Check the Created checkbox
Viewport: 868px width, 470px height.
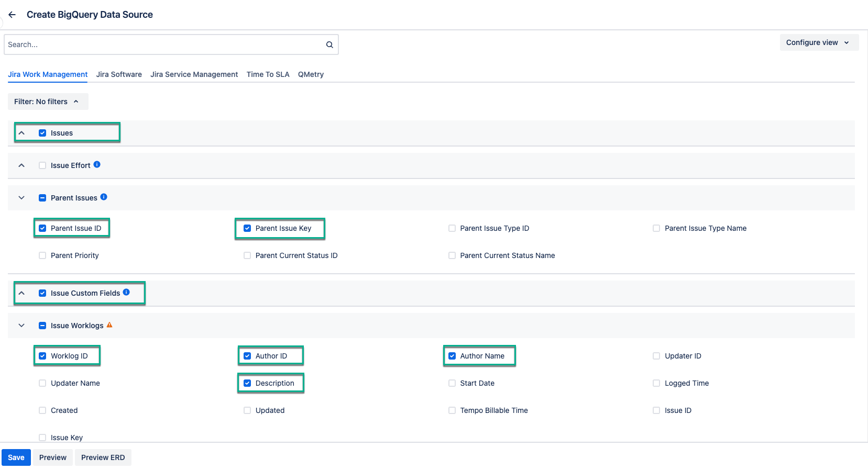[42, 410]
